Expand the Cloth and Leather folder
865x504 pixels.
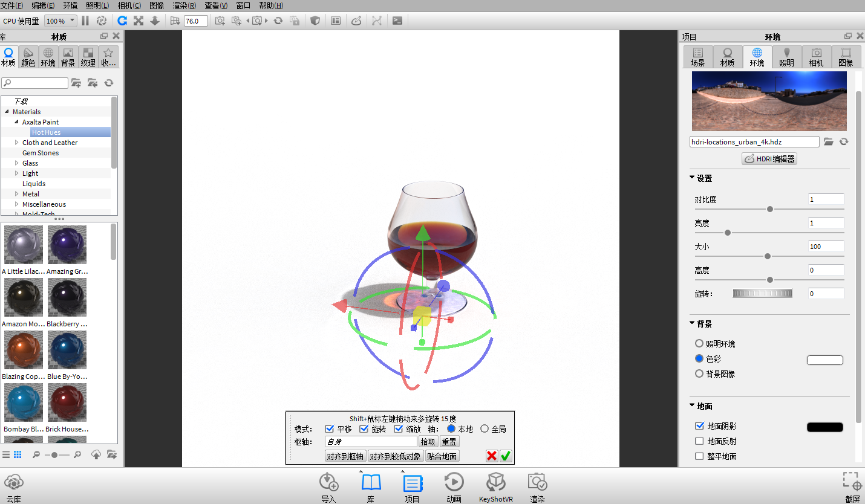tap(17, 143)
